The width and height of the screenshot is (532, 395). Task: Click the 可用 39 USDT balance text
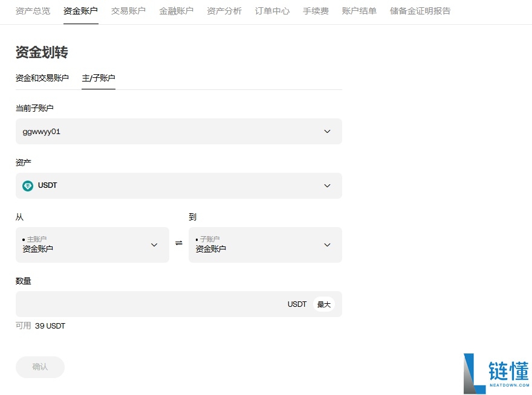[x=41, y=326]
